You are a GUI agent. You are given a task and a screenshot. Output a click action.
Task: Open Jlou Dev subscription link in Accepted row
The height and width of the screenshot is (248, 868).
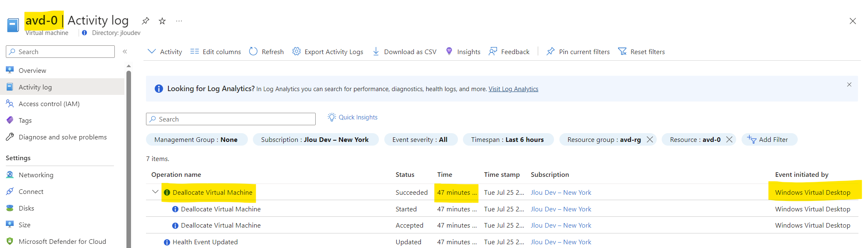[x=561, y=225]
